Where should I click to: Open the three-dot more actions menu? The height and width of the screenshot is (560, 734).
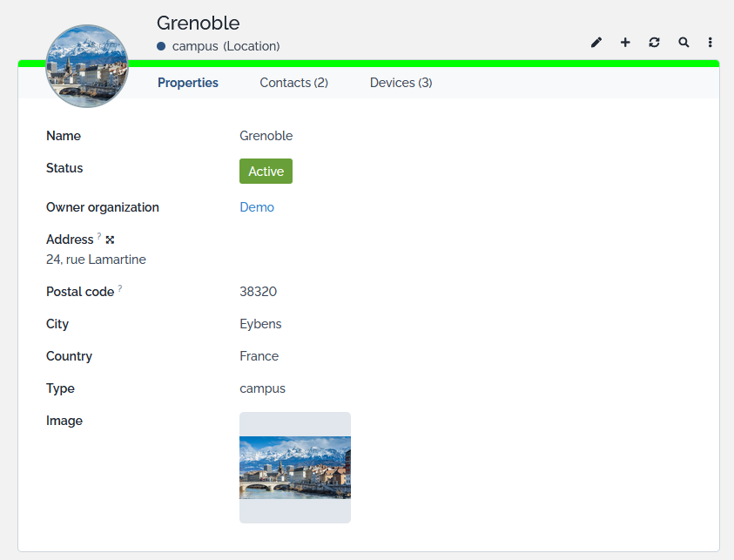(x=710, y=42)
